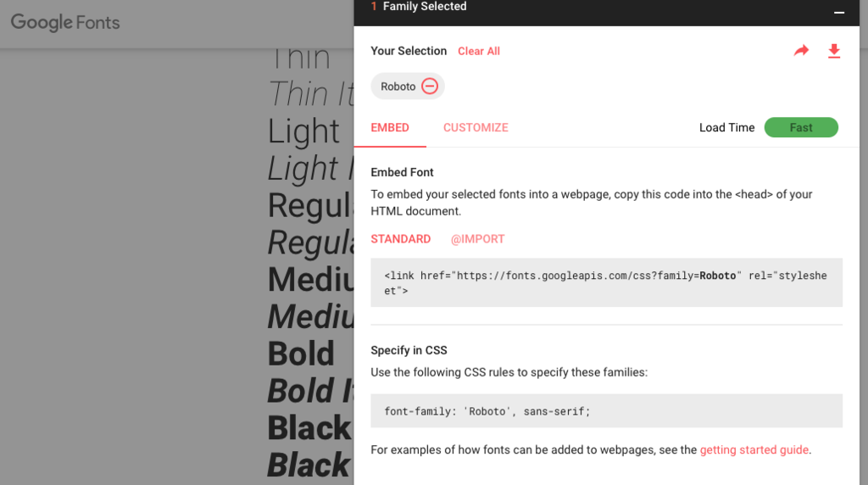This screenshot has width=868, height=485.
Task: Click the link href embed code box
Action: [x=607, y=282]
